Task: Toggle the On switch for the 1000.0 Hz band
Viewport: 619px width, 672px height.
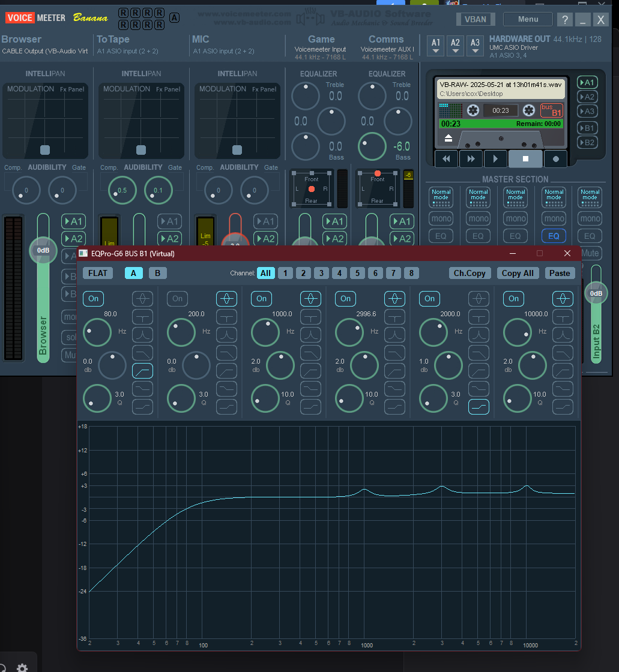Action: (262, 299)
